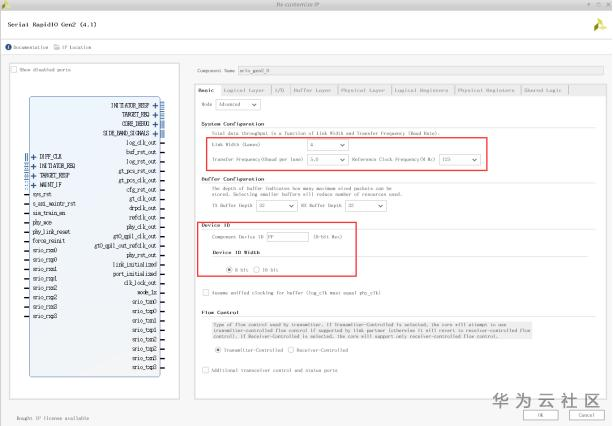The width and height of the screenshot is (613, 426).
Task: Click the port_initialized port label
Action: point(134,274)
